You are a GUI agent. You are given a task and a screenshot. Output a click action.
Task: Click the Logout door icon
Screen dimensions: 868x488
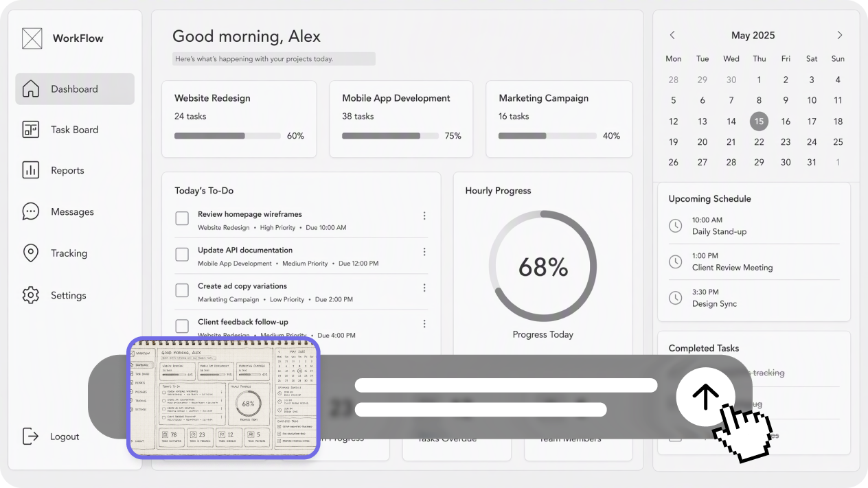[31, 436]
